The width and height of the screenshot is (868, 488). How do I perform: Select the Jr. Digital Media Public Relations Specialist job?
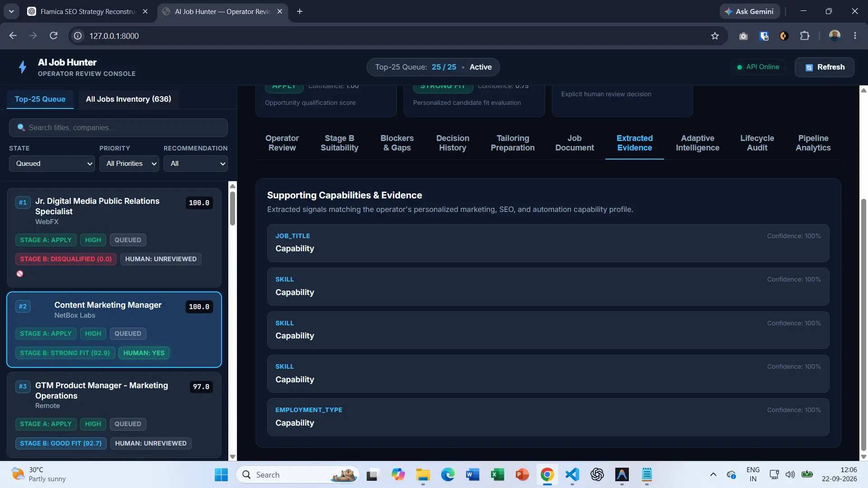[114, 238]
